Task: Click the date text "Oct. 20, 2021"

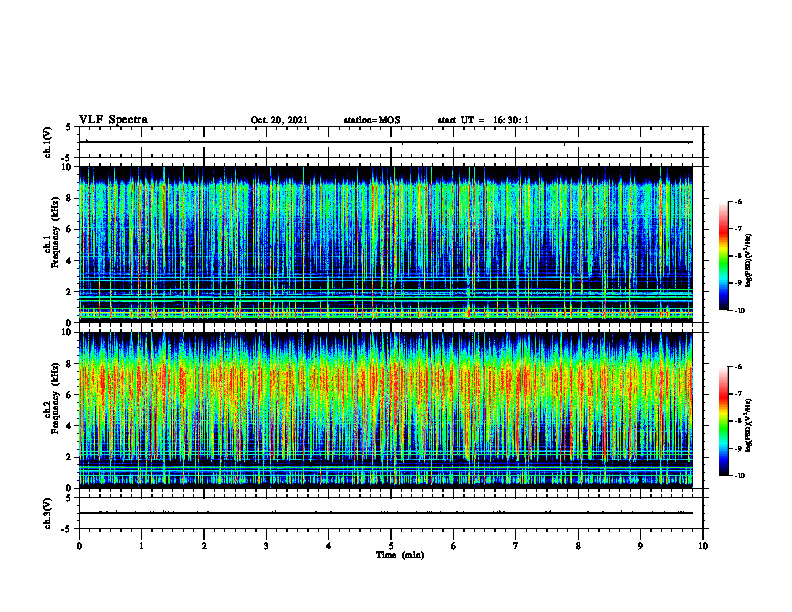Action: [279, 120]
